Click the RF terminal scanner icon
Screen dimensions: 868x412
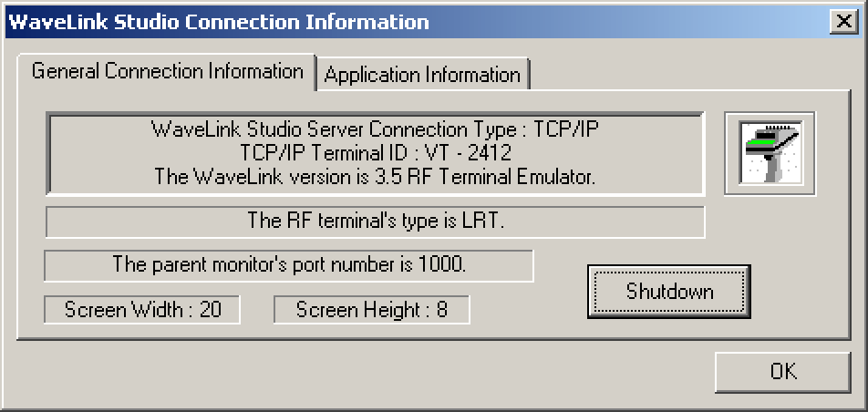770,153
